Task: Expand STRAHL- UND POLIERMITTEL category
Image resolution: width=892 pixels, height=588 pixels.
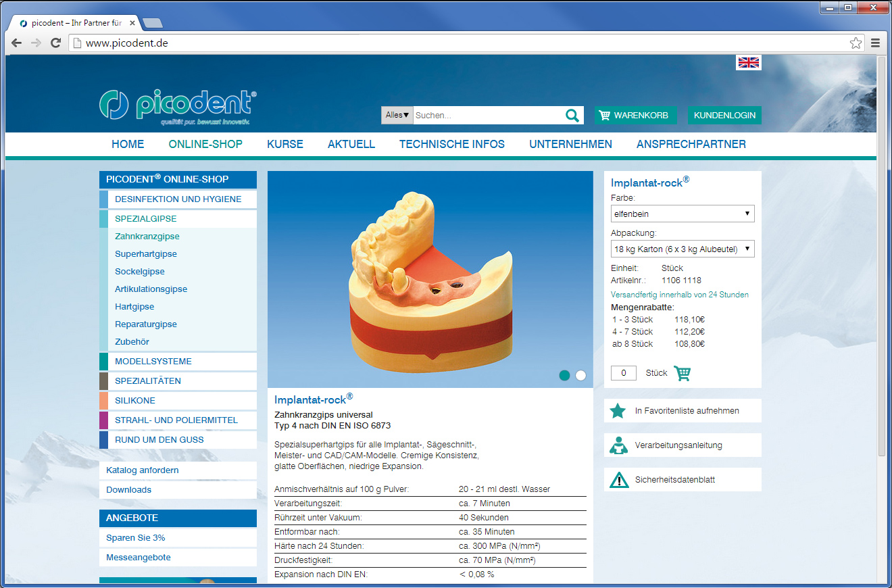Action: click(178, 420)
